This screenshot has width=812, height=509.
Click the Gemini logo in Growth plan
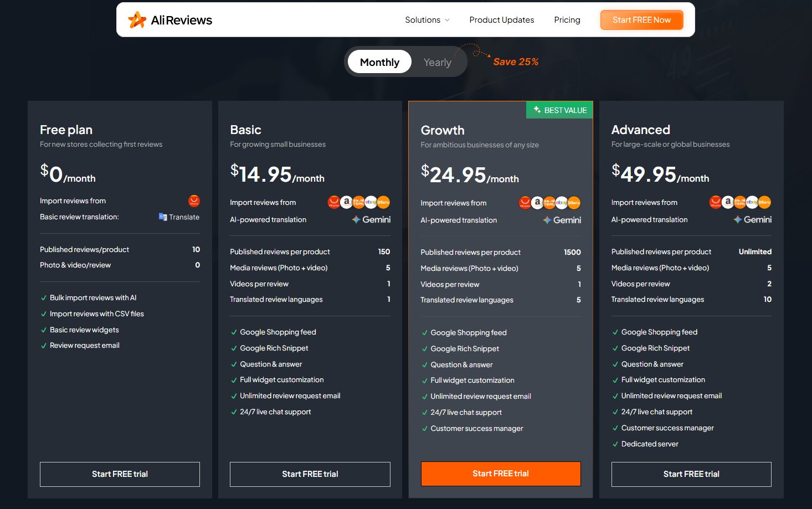tap(562, 220)
